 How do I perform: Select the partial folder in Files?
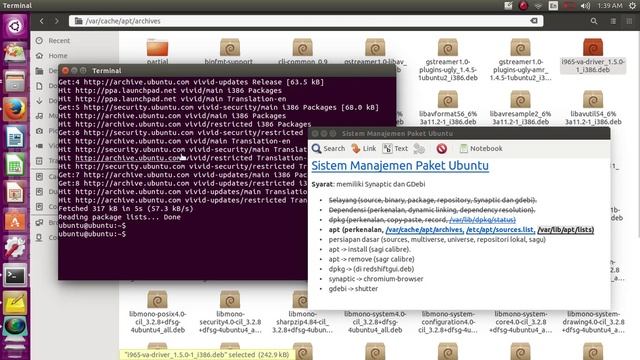[x=157, y=51]
